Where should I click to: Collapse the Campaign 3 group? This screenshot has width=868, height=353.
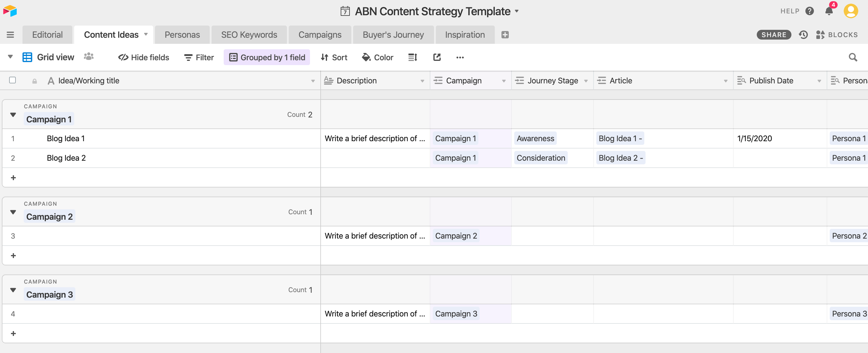13,290
